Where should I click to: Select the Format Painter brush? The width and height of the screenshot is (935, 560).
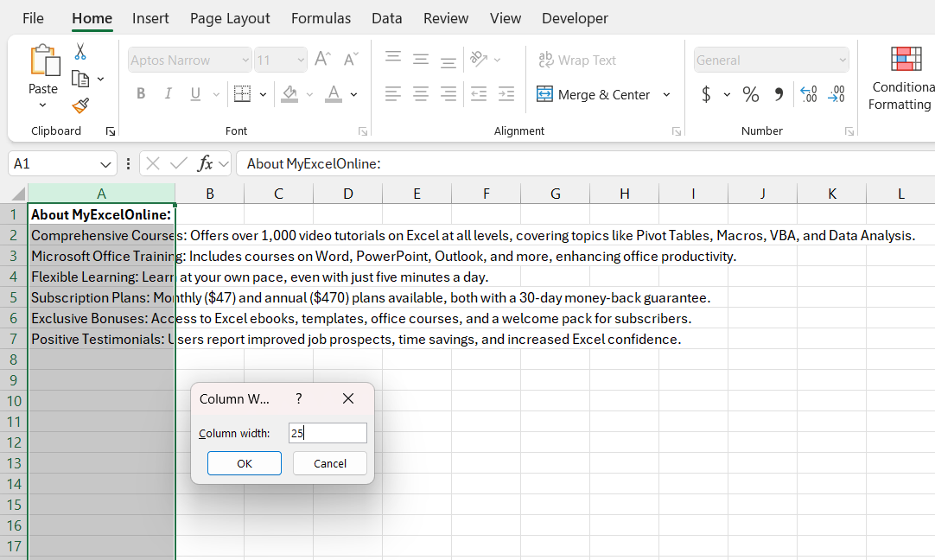coord(80,105)
